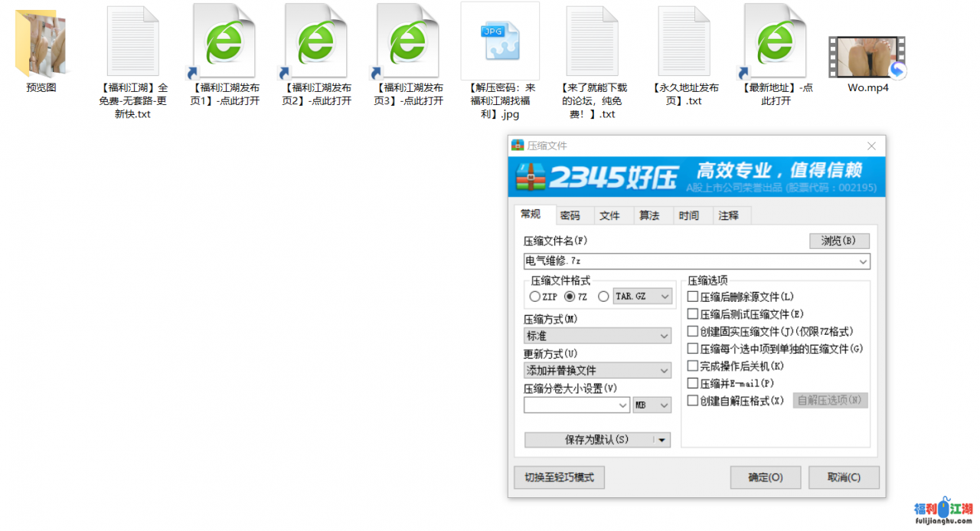Check the 创建自解压格式 option
The image size is (980, 531).
point(693,401)
